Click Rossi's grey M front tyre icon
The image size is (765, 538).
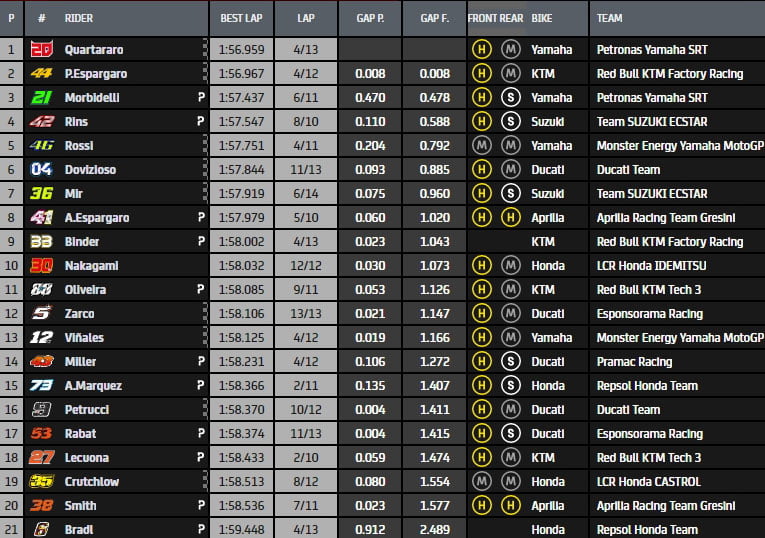tap(482, 145)
